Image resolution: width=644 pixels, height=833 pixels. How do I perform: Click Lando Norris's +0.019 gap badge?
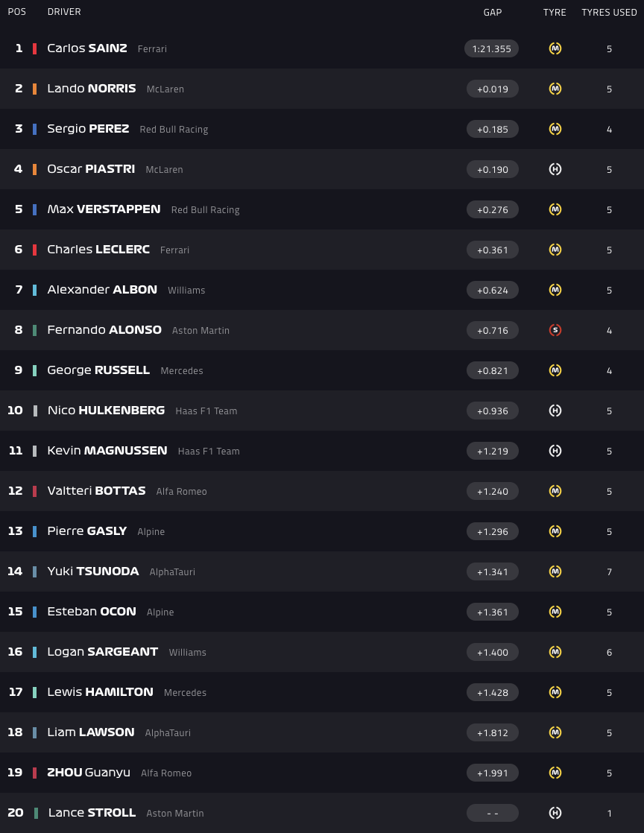(x=492, y=89)
